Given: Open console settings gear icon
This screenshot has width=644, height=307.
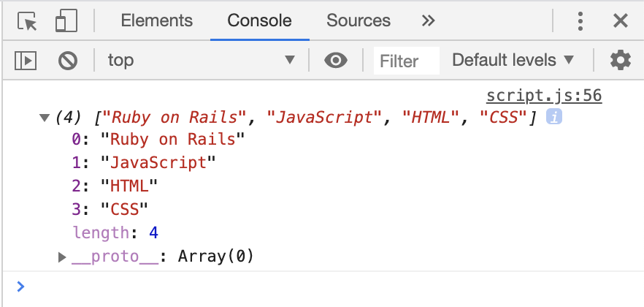Looking at the screenshot, I should click(620, 60).
